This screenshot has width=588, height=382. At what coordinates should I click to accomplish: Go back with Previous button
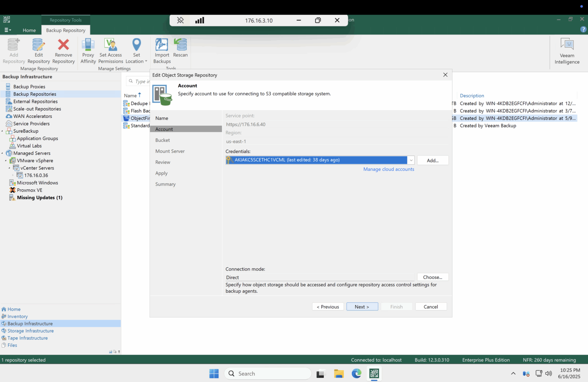click(x=328, y=307)
